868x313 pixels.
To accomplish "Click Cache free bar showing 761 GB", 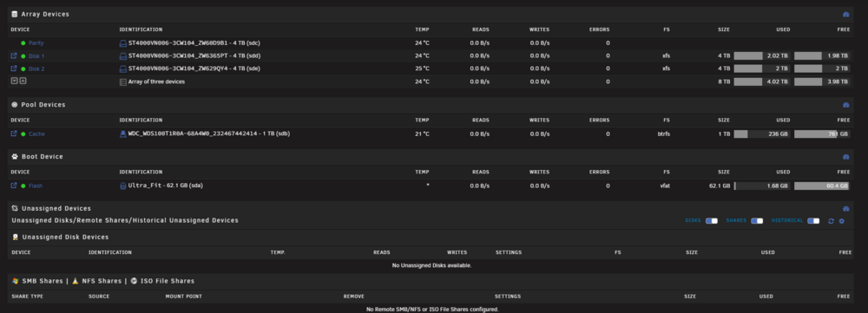I will 822,134.
